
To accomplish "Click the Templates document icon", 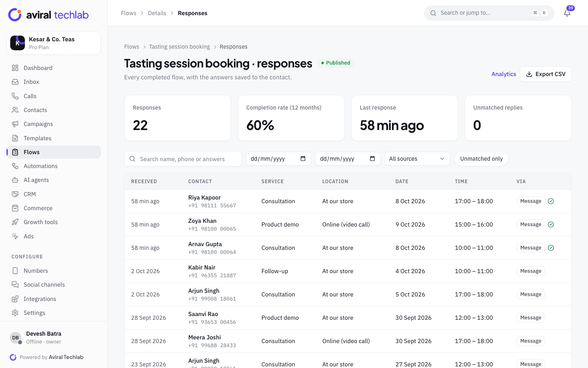I will [x=15, y=138].
